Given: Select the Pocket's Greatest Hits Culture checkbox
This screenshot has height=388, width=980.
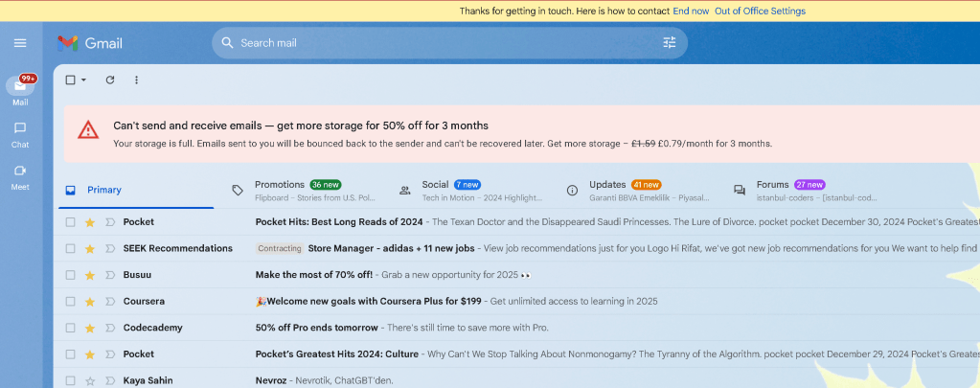Looking at the screenshot, I should (x=70, y=354).
